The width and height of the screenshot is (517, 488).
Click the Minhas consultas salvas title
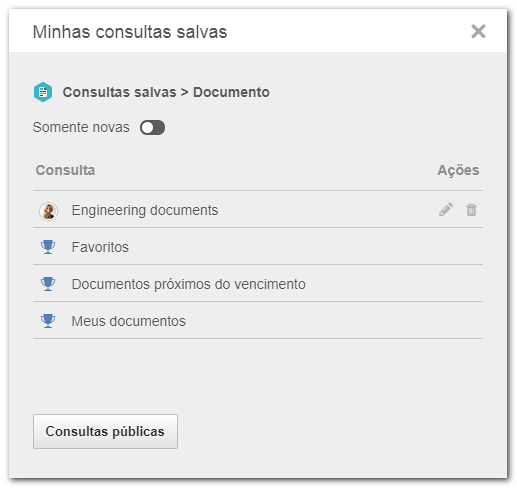tap(130, 32)
